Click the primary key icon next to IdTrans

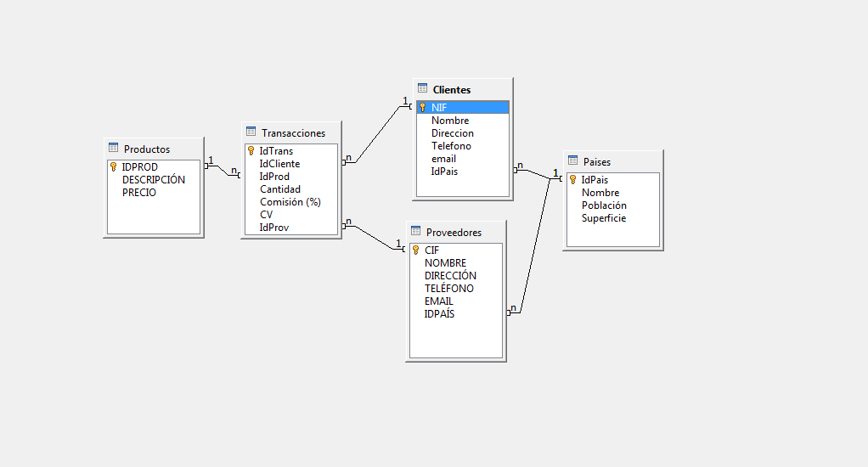(251, 150)
